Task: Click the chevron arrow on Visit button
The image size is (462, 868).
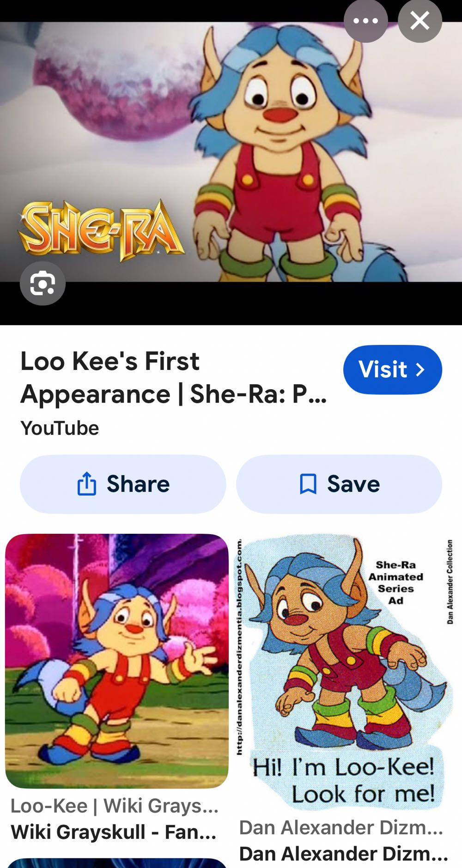Action: pos(420,369)
